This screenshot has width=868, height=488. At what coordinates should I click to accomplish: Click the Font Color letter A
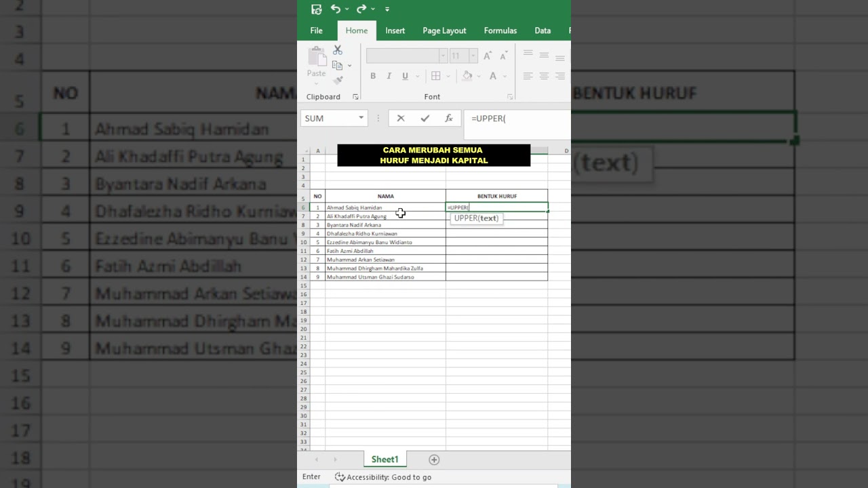493,76
